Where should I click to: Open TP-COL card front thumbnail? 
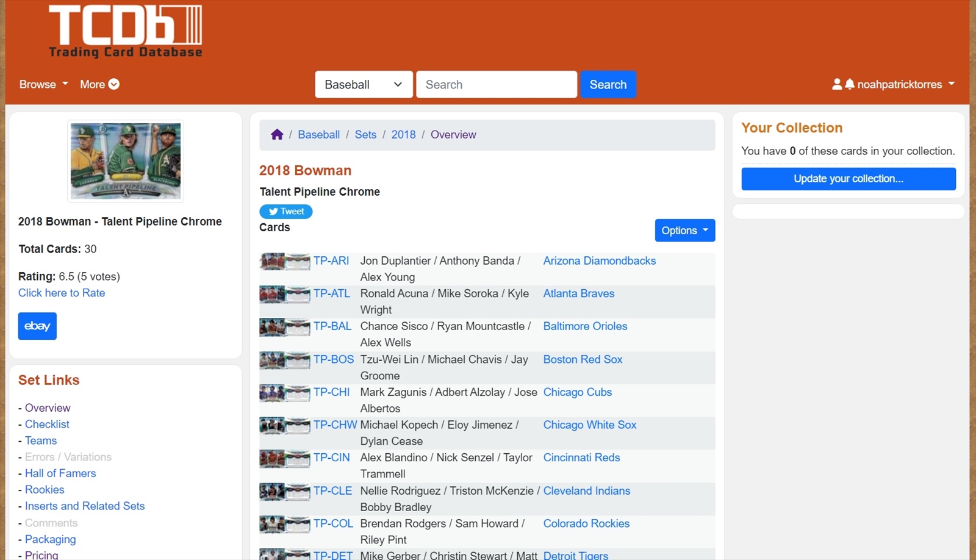pos(272,525)
